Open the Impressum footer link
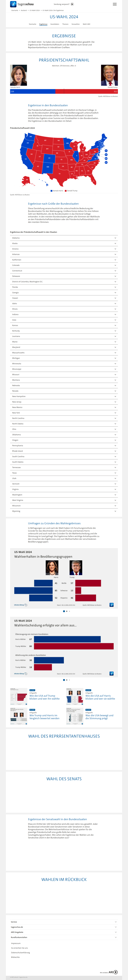The height and width of the screenshot is (980, 128). tap(16, 944)
